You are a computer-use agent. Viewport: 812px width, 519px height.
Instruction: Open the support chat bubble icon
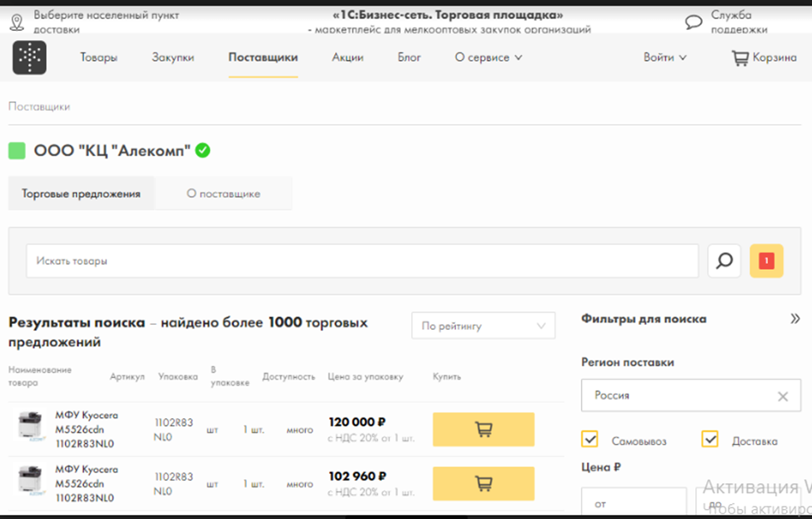(694, 22)
